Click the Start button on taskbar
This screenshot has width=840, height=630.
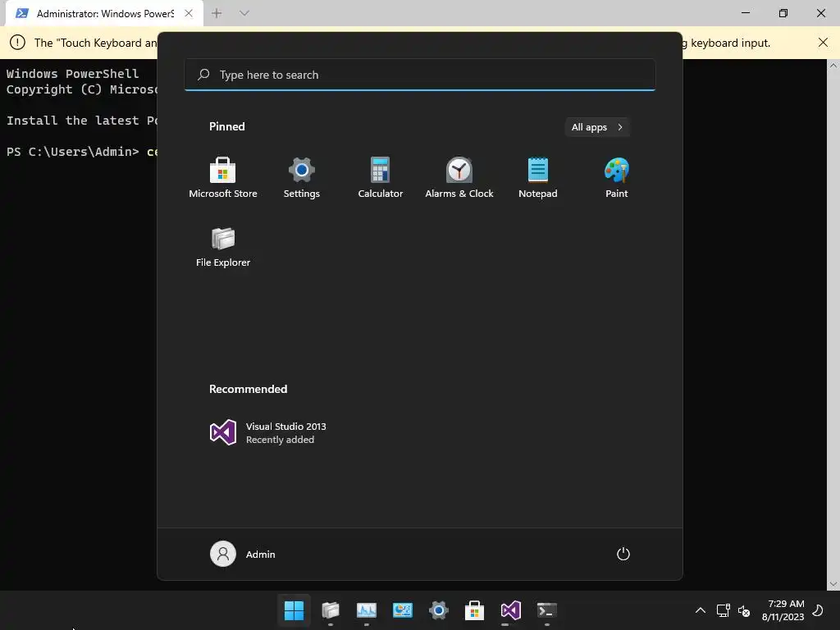coord(294,610)
